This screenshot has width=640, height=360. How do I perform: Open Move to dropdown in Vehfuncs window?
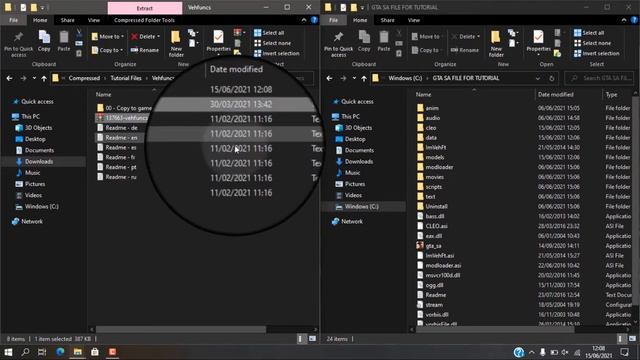pos(108,36)
